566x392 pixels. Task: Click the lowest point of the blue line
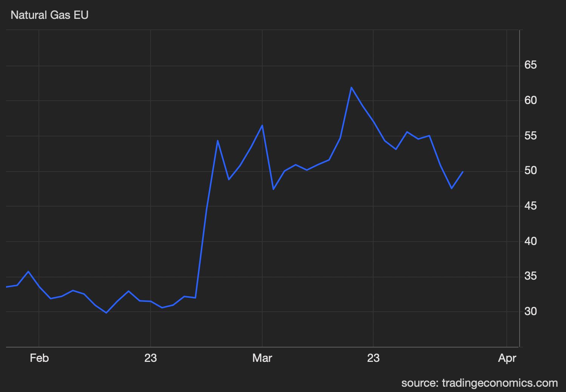[x=106, y=312]
